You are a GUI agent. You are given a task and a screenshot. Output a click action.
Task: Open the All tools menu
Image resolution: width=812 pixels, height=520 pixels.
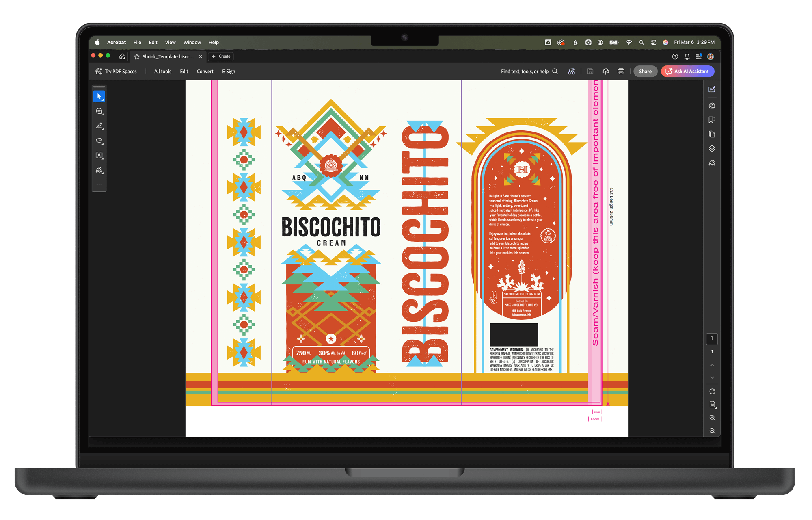click(x=162, y=71)
